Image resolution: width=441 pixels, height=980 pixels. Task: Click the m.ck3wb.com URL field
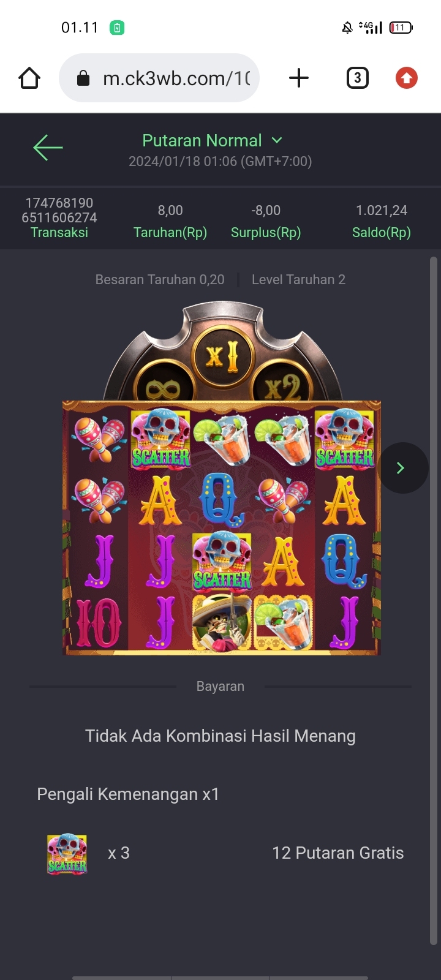pos(159,78)
